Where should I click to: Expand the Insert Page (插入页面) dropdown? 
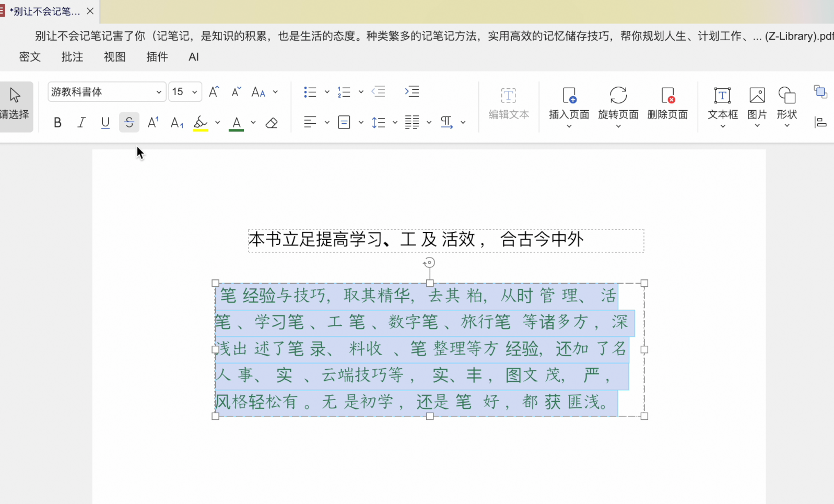569,126
